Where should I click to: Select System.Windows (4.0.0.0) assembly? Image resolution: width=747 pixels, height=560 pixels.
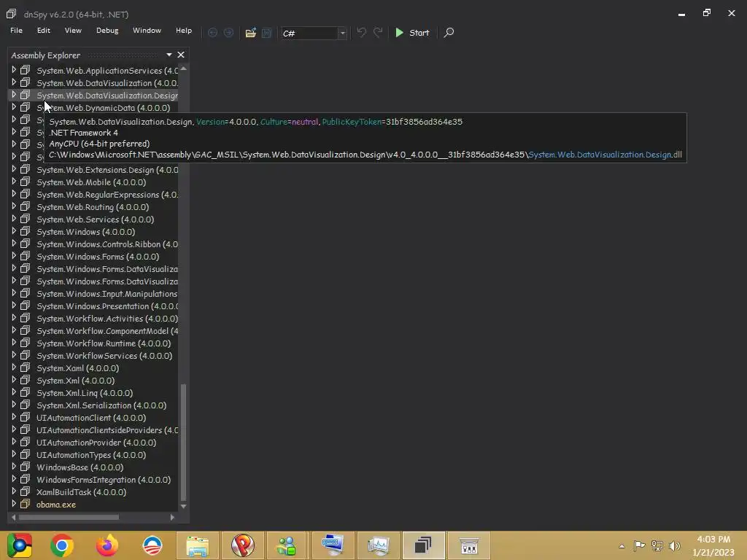click(x=86, y=232)
